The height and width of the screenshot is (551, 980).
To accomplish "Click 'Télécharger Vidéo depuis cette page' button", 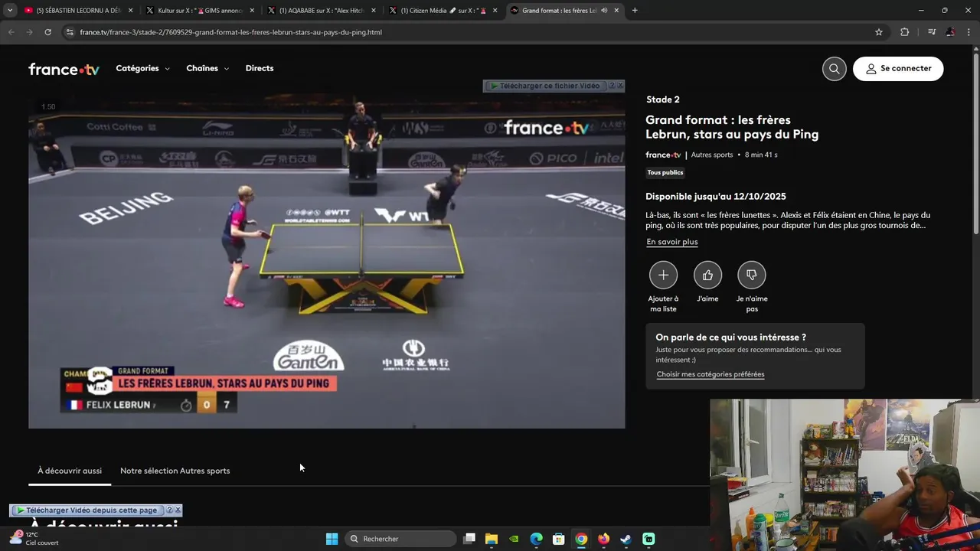I will (x=87, y=510).
